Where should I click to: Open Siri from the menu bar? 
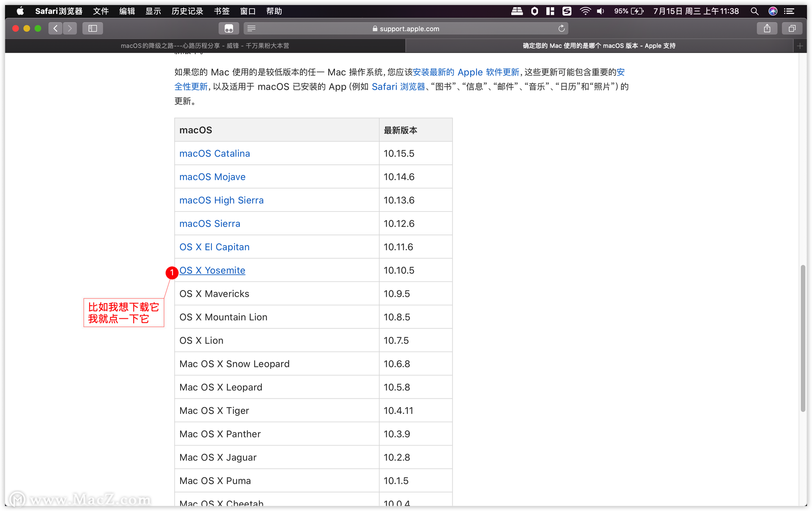[x=773, y=11]
